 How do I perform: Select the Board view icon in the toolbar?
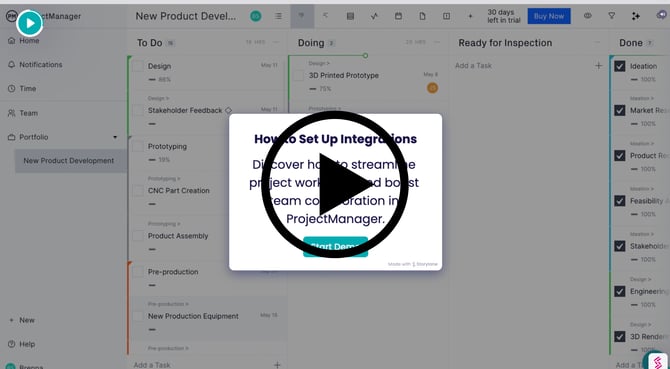[x=302, y=16]
